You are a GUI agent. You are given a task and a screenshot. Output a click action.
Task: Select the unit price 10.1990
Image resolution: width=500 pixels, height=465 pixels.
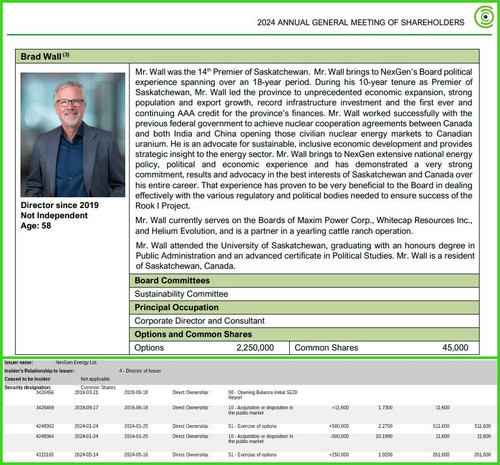coord(384,436)
